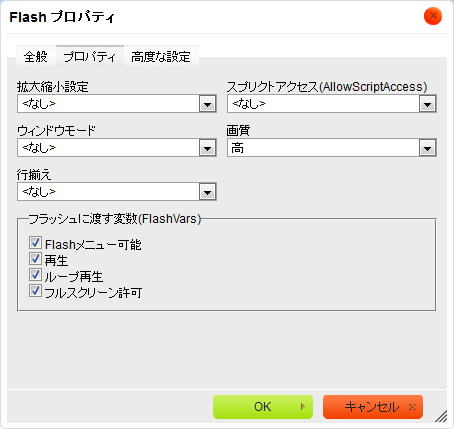454x429 pixels.
Task: Switch to the 高度な設定 tab
Action: coord(161,57)
